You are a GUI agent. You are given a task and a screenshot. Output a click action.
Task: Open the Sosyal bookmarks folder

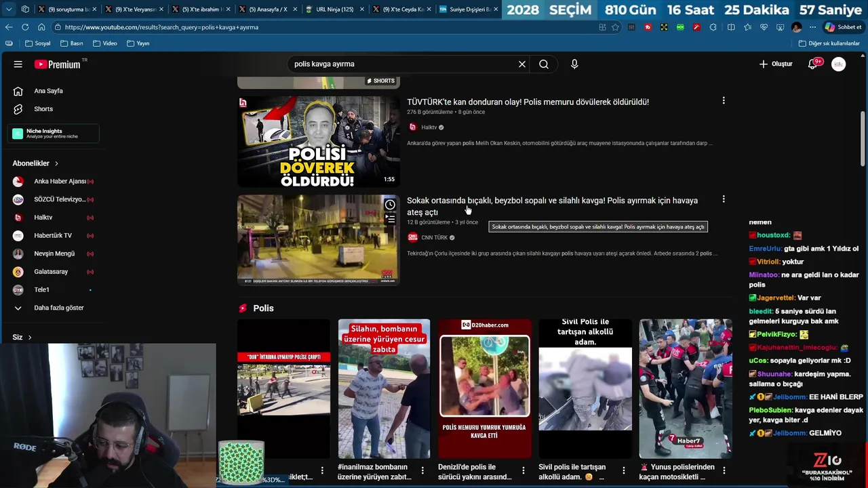coord(38,43)
